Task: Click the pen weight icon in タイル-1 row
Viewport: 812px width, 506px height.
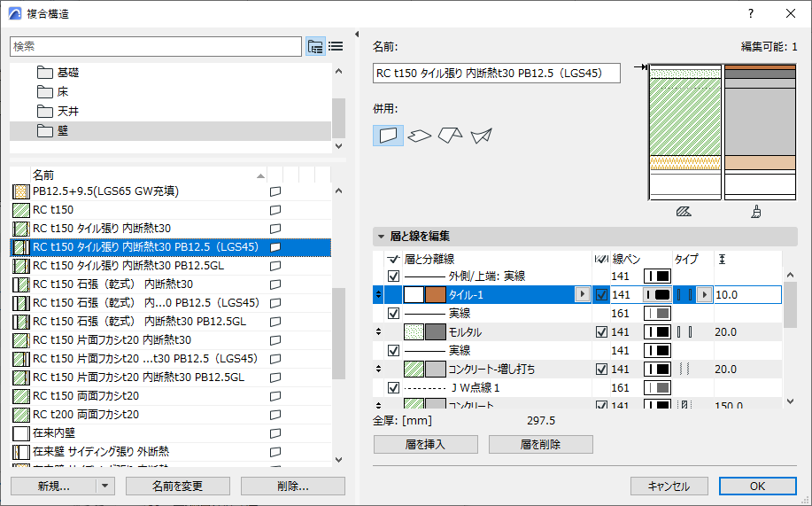Action: [657, 295]
